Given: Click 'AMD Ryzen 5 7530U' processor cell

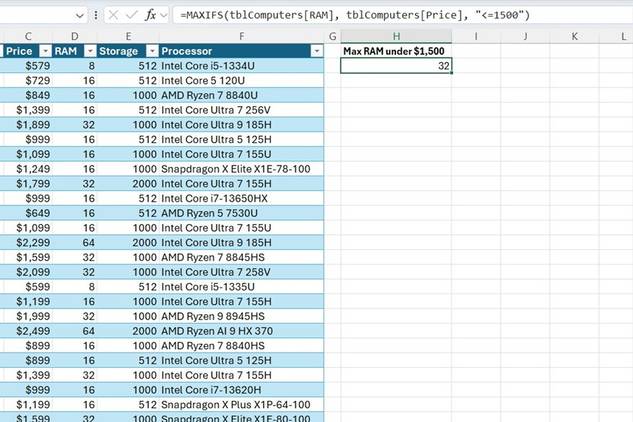Looking at the screenshot, I should click(x=241, y=213).
